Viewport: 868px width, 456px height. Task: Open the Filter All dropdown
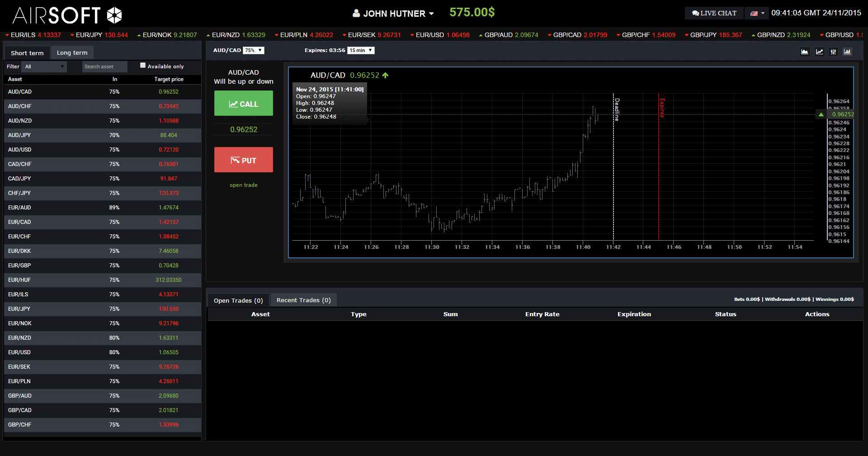click(44, 66)
